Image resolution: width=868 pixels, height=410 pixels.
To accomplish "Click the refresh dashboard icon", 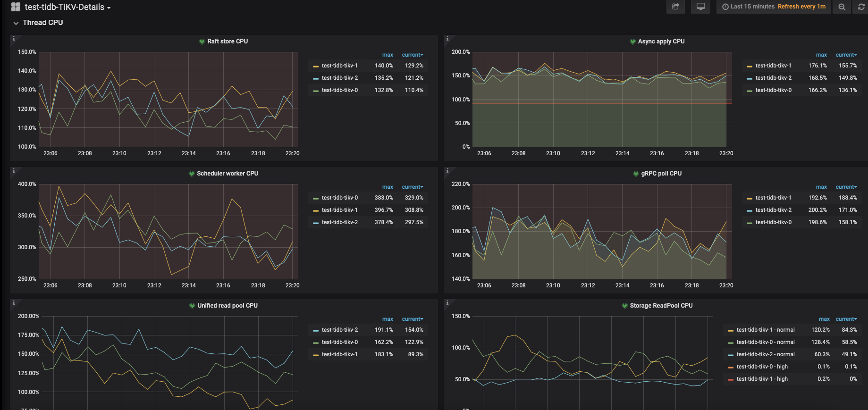I will click(x=861, y=7).
